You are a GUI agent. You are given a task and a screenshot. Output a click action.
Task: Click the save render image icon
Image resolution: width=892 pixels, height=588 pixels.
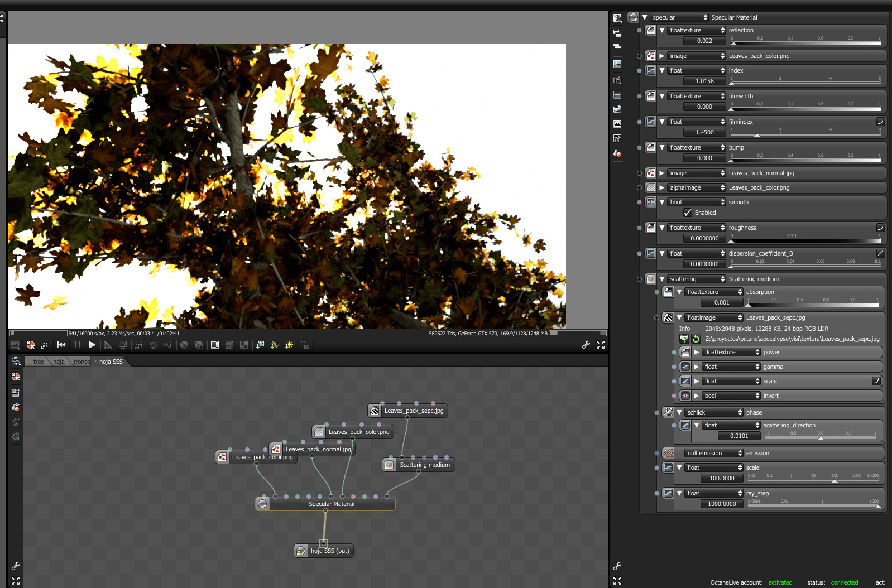point(260,345)
